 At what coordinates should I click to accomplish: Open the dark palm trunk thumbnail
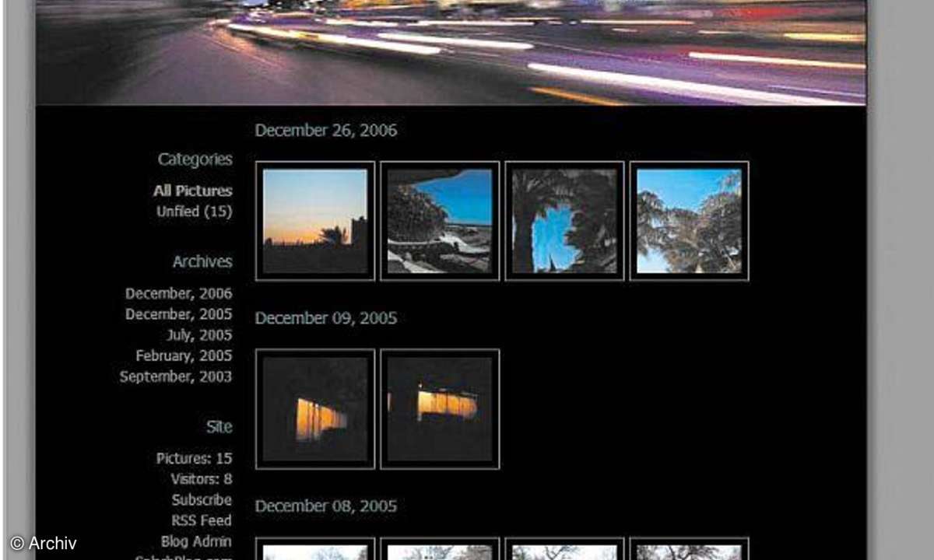tap(564, 221)
